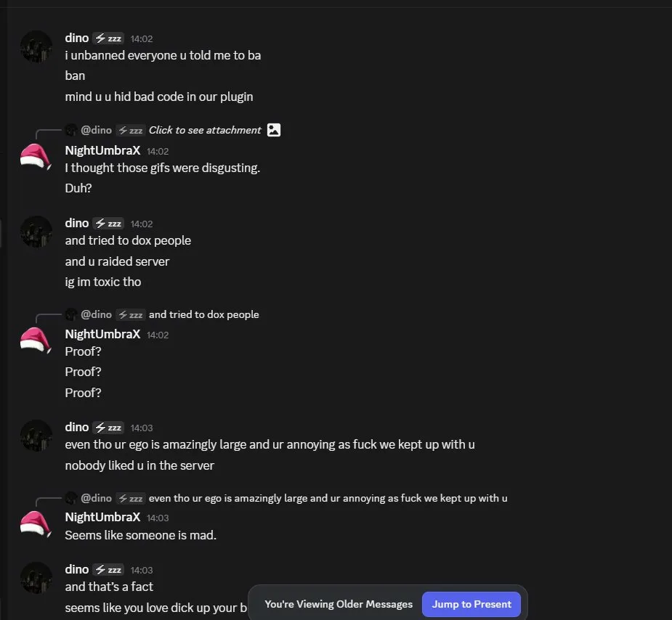Click NightUmbraX's avatar beside the Proof messages

tap(35, 339)
